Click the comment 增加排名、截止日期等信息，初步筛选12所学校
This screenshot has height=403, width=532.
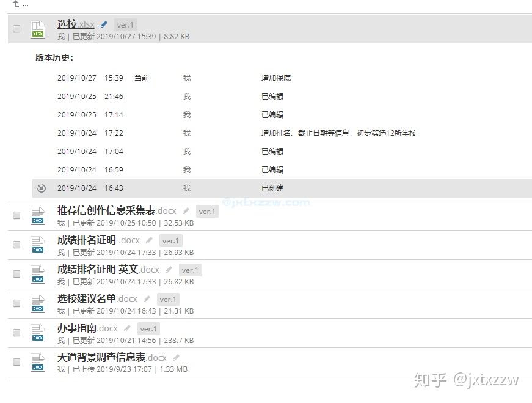click(338, 133)
